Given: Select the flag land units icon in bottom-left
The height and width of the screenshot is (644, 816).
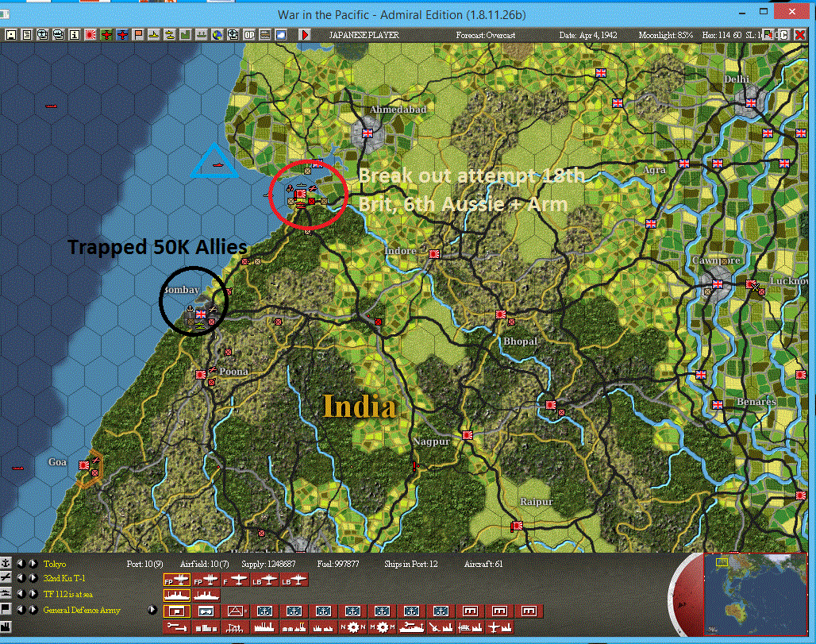Looking at the screenshot, I should click(x=6, y=609).
